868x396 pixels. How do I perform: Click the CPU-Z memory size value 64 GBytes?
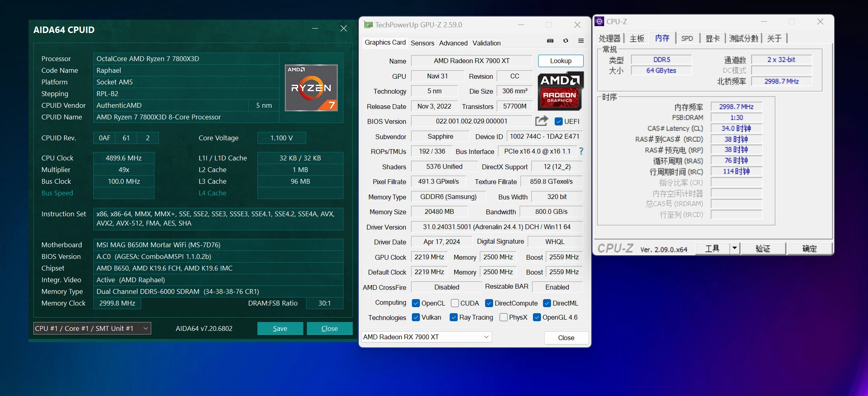coord(661,70)
